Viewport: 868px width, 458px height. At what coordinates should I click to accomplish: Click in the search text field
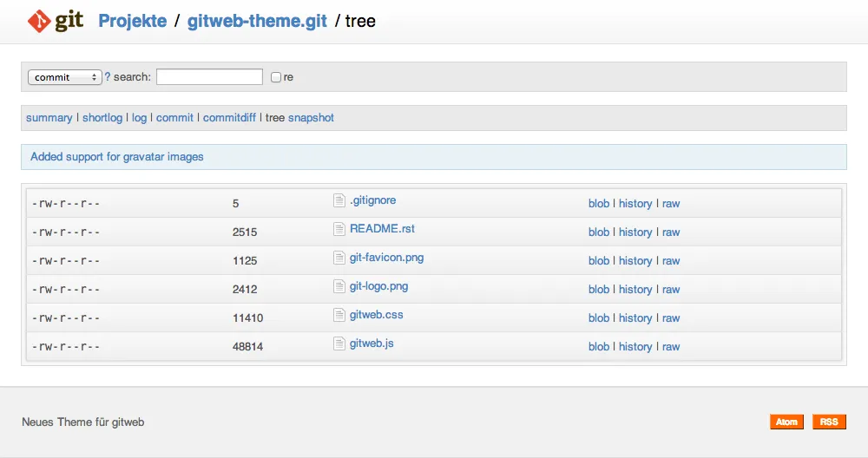209,77
